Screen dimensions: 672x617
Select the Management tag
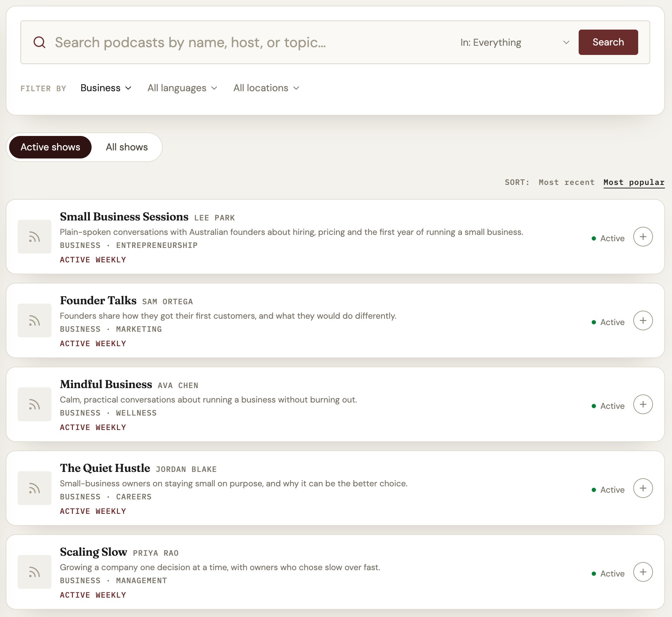(142, 581)
